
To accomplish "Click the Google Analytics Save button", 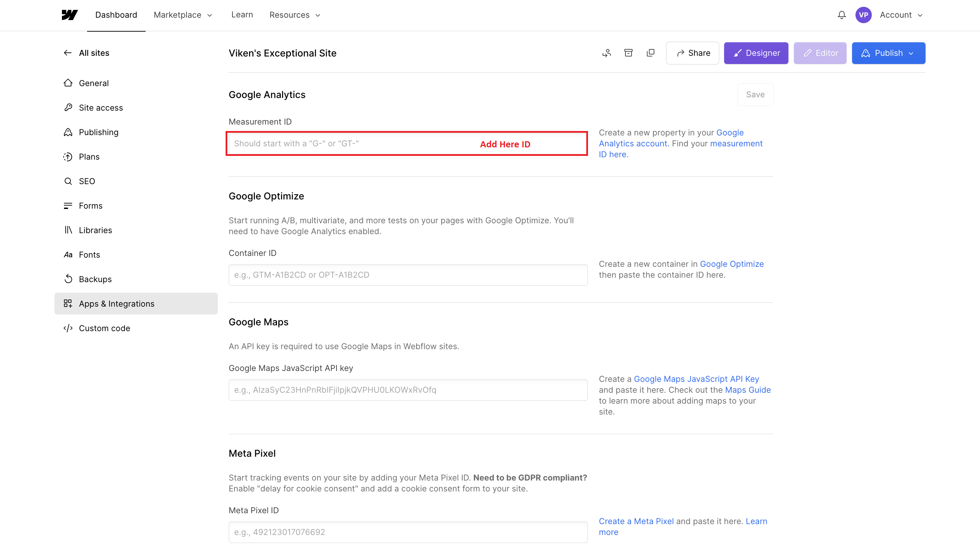I will pyautogui.click(x=755, y=94).
